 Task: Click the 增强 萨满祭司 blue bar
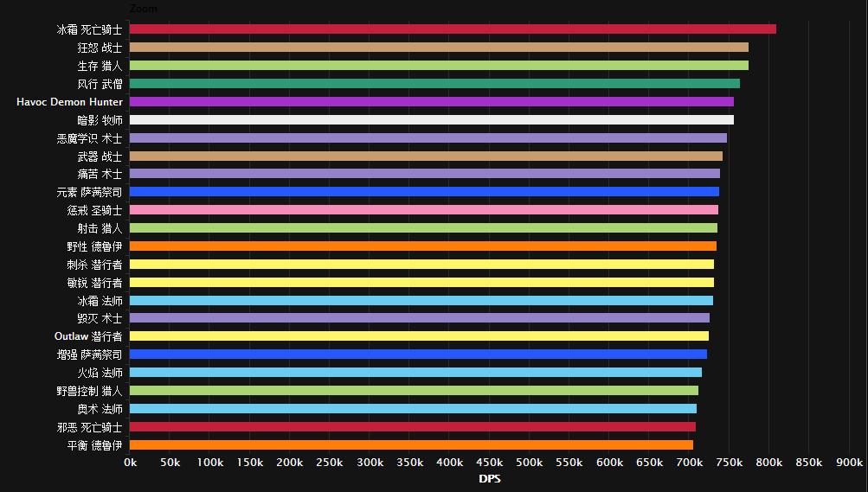click(419, 355)
